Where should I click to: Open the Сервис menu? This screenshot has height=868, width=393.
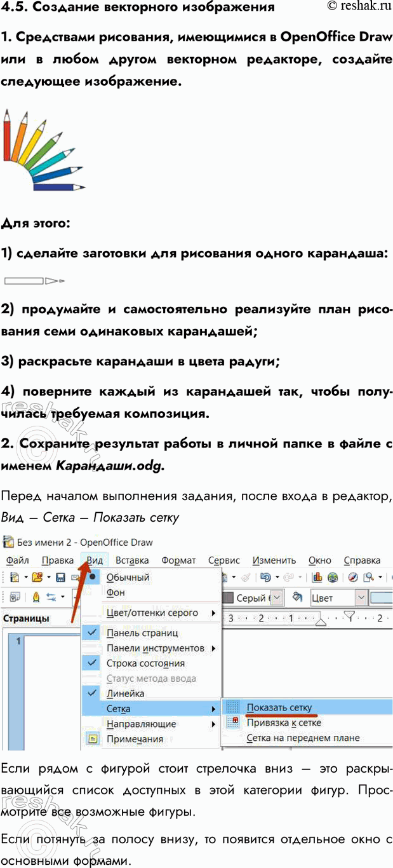pos(224,560)
